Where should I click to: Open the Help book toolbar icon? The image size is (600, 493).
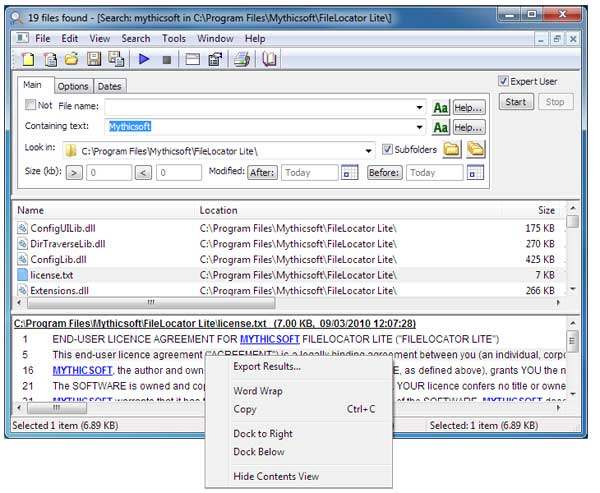(x=269, y=60)
